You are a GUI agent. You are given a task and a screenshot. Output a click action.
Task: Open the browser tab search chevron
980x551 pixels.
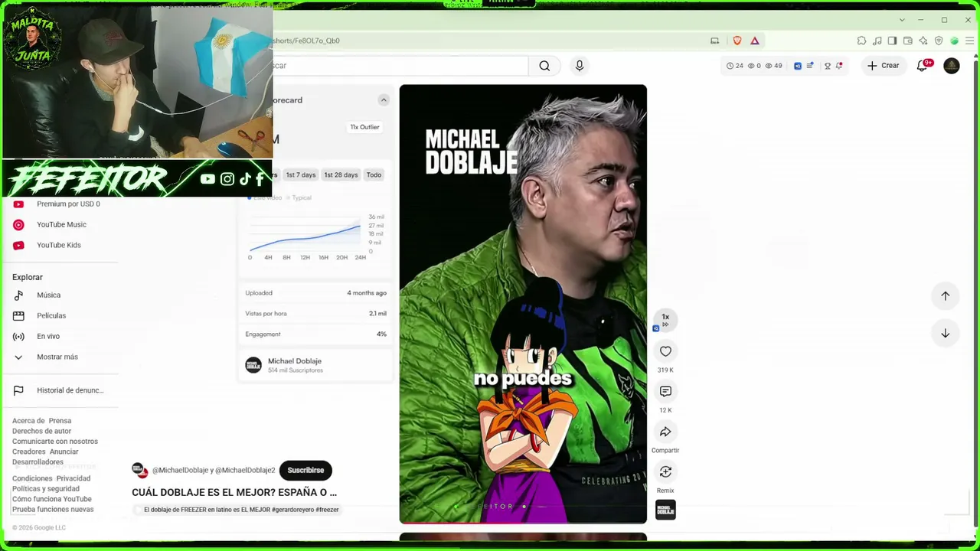tap(902, 20)
